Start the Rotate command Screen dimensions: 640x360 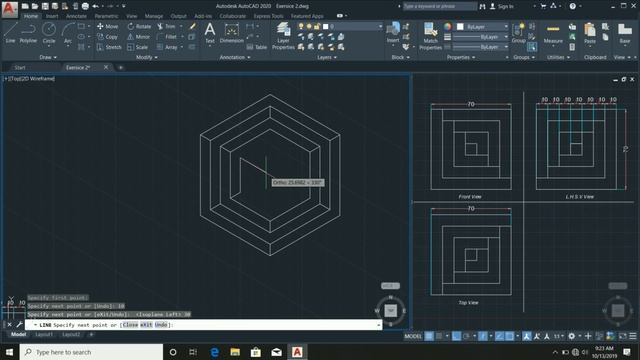coord(139,26)
